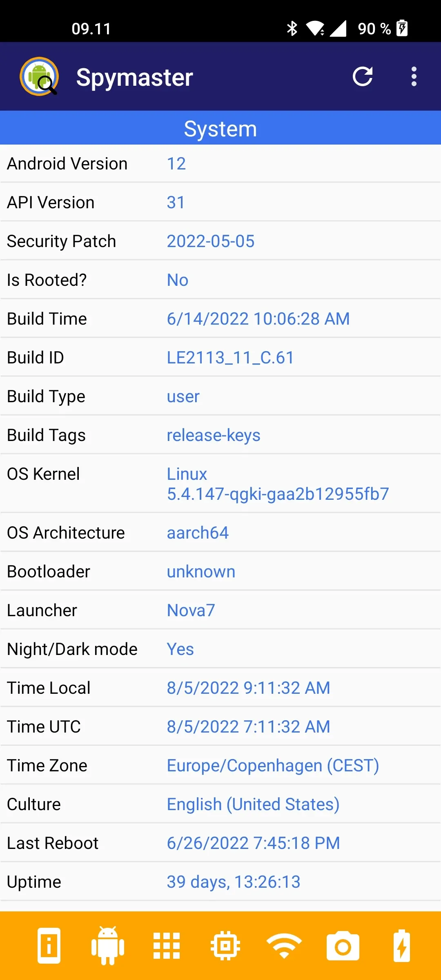Tap the Security Patch date value
441x980 pixels.
[x=211, y=241]
